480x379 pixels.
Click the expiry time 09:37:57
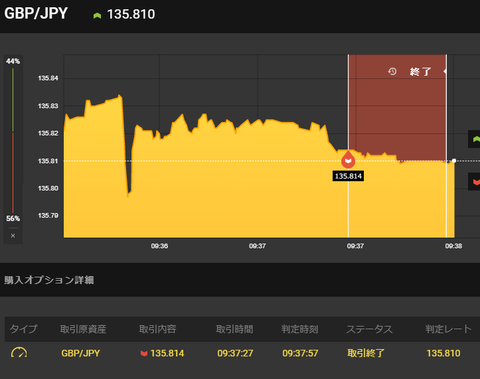300,353
